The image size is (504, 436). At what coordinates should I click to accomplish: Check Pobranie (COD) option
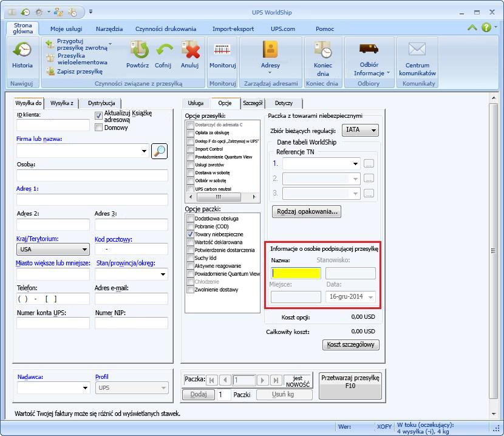coord(190,227)
